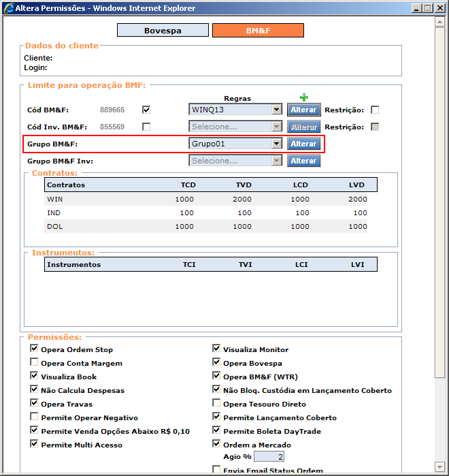Image resolution: width=449 pixels, height=476 pixels.
Task: Uncheck Opera Ordem Stop
Action: pyautogui.click(x=34, y=348)
